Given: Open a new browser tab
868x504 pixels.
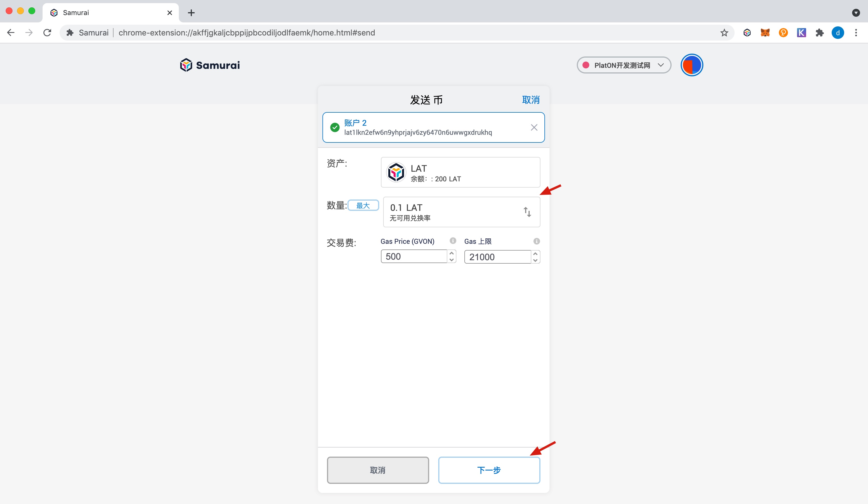Looking at the screenshot, I should (x=191, y=13).
